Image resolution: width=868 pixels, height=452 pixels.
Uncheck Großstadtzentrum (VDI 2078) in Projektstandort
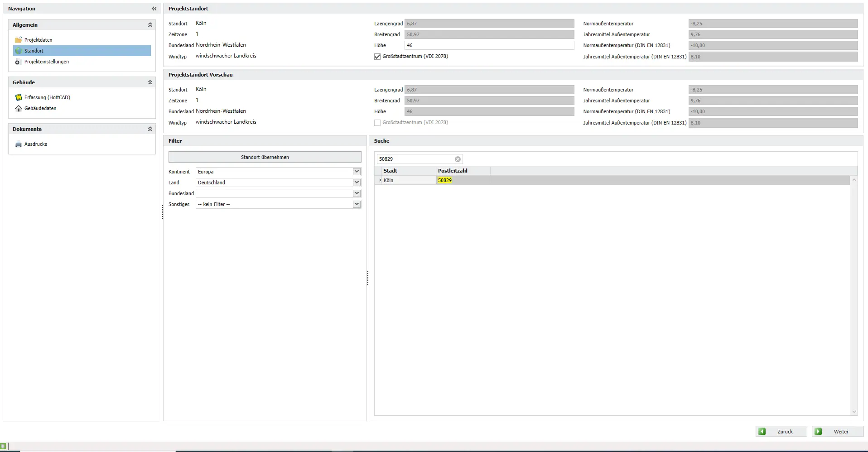pos(377,57)
